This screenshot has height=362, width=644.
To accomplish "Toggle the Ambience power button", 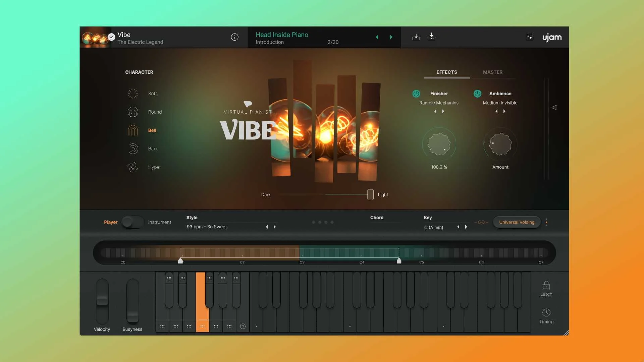I will pyautogui.click(x=477, y=94).
